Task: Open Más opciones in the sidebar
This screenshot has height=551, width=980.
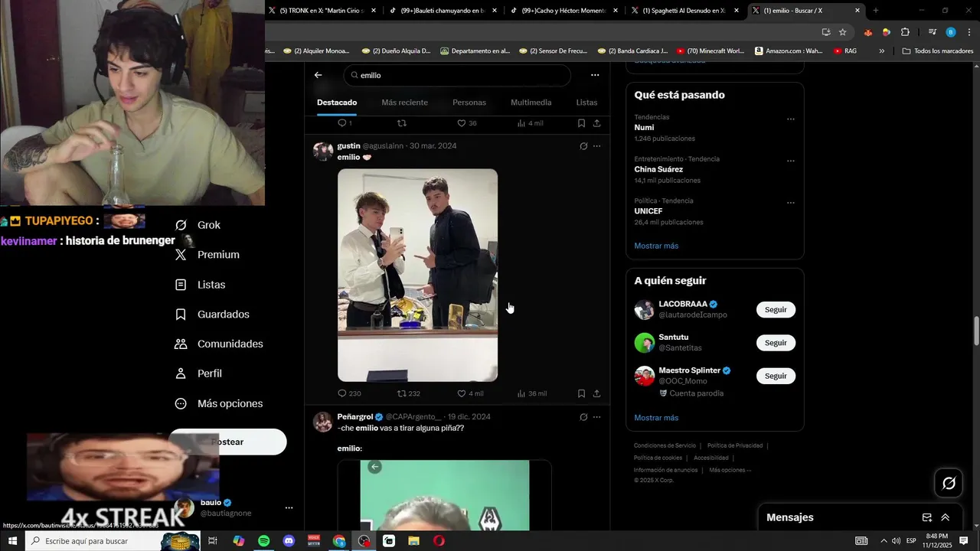Action: tap(219, 403)
